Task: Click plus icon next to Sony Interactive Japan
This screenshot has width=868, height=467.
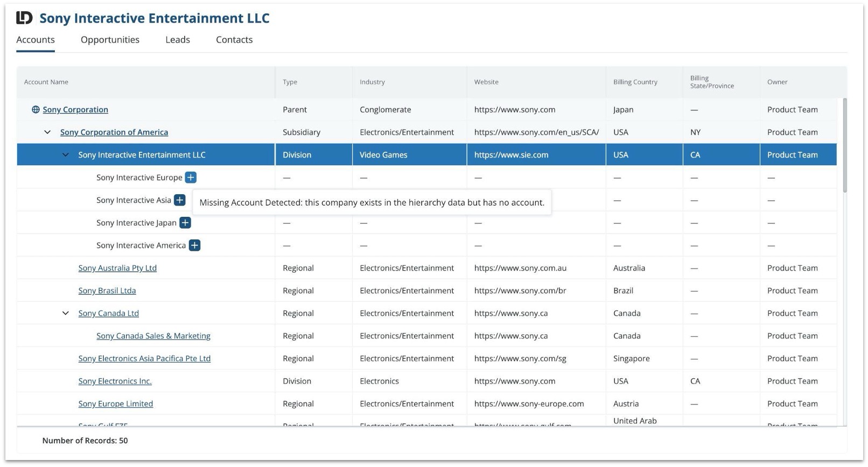Action: pos(185,223)
